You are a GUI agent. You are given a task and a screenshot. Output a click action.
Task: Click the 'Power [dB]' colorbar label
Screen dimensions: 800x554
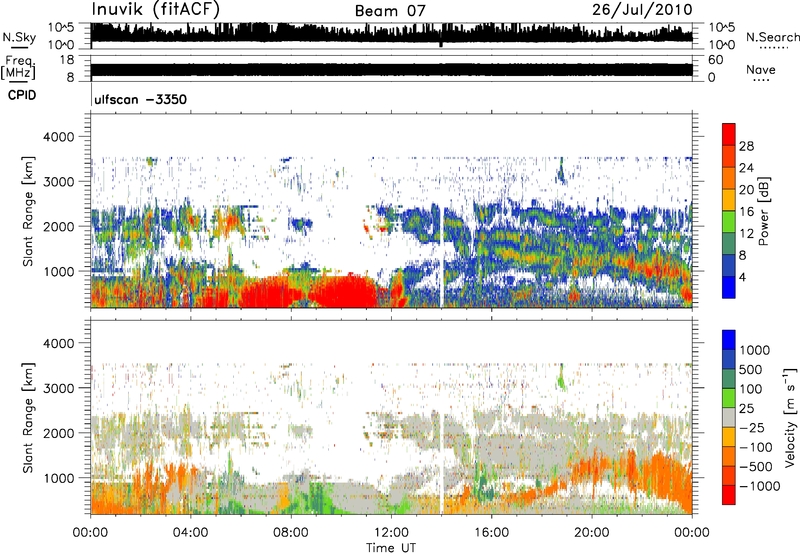pyautogui.click(x=763, y=211)
